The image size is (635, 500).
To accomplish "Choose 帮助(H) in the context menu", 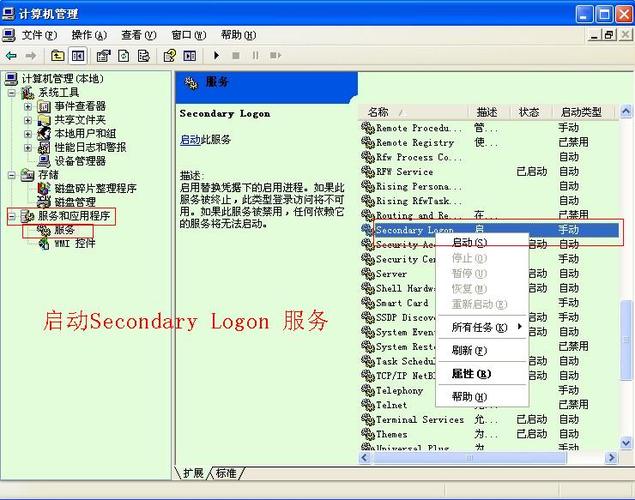I will (x=482, y=396).
